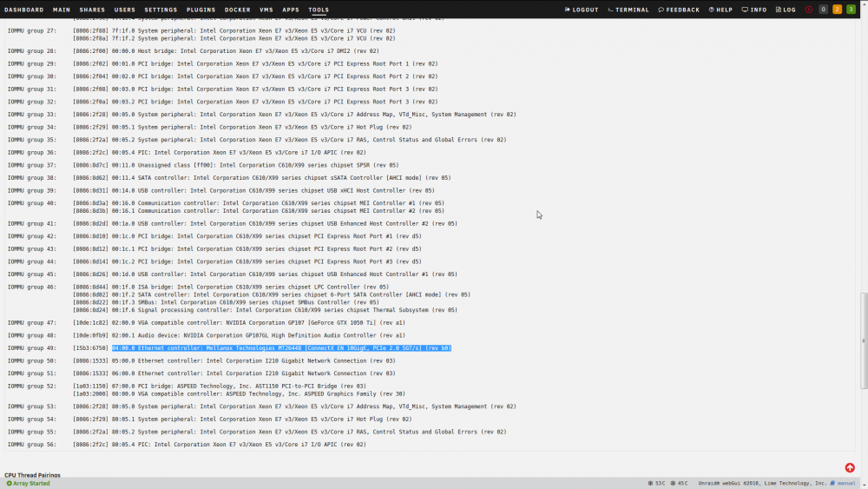This screenshot has height=489, width=868.
Task: Click the [10de:1c82] device ID
Action: pyautogui.click(x=91, y=322)
